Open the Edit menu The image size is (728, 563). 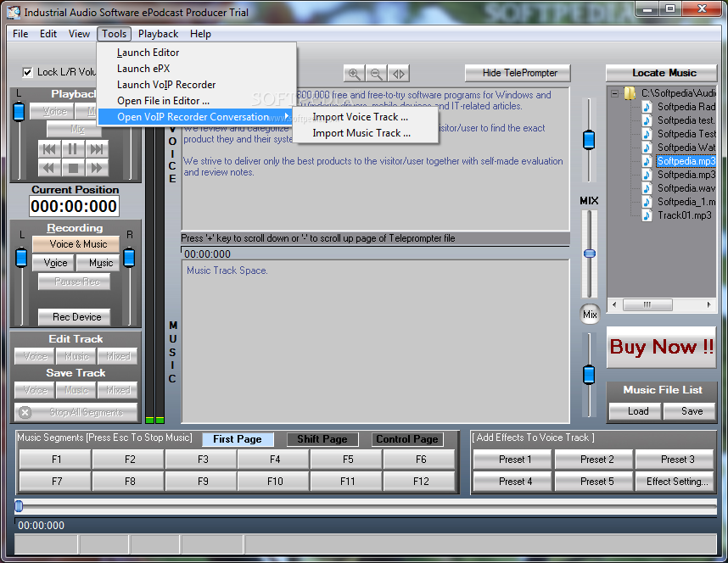(48, 34)
